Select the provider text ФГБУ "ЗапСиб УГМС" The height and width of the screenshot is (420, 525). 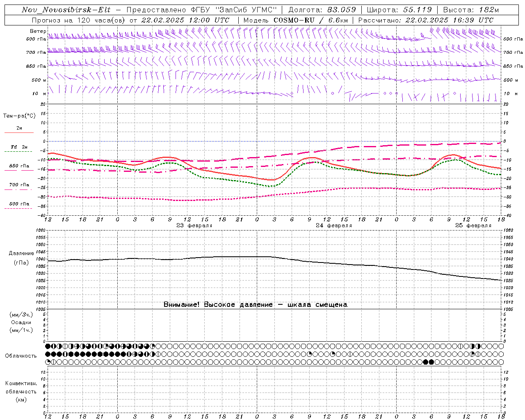[234, 10]
